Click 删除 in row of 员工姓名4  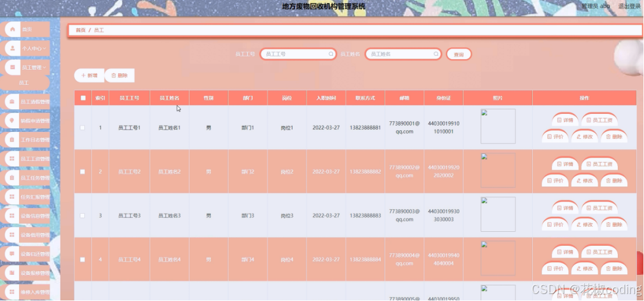(614, 268)
